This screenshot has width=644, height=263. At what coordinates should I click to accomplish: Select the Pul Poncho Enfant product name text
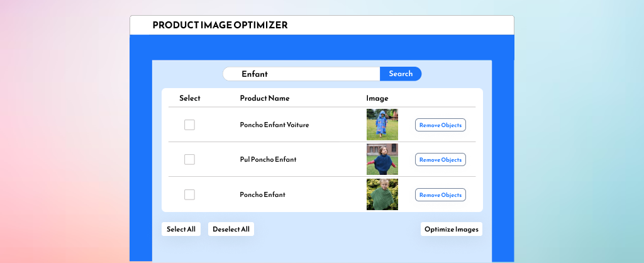268,160
